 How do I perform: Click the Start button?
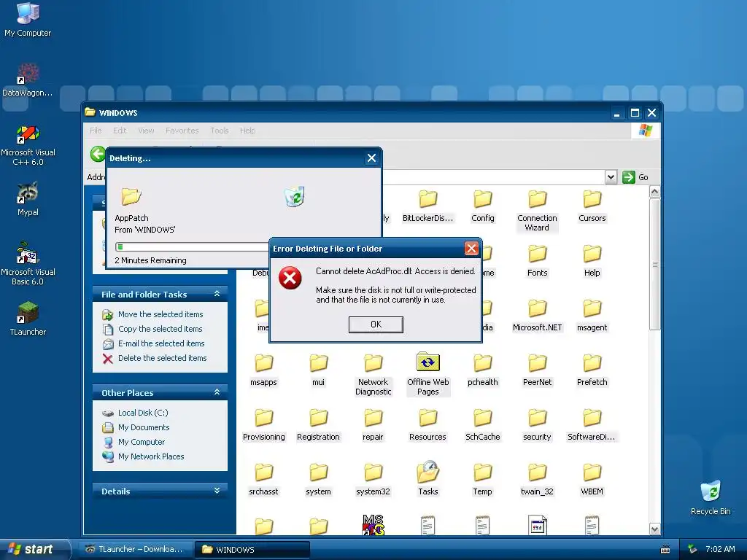34,549
